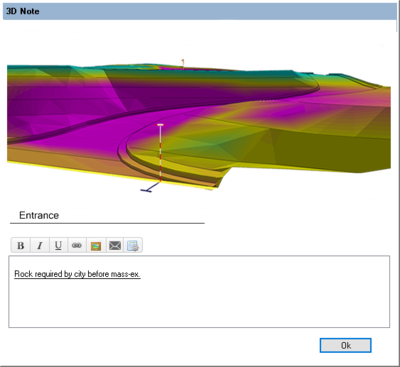
Task: Apply italic formatting with the I icon
Action: (40, 246)
